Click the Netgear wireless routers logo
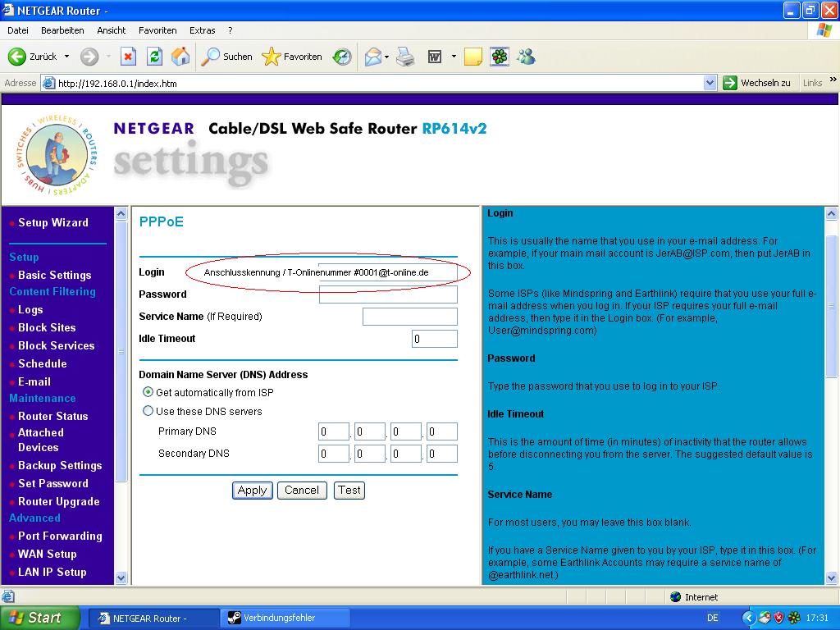The height and width of the screenshot is (630, 840). click(x=57, y=155)
